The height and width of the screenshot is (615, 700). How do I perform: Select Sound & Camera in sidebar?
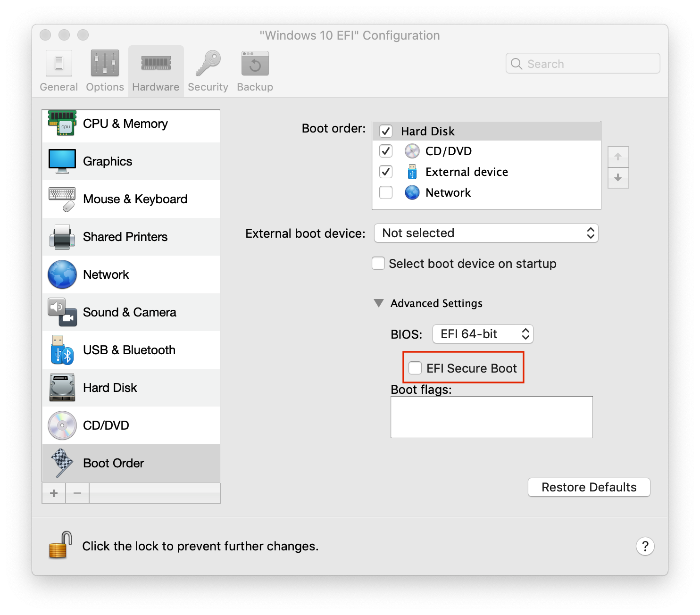click(x=131, y=312)
